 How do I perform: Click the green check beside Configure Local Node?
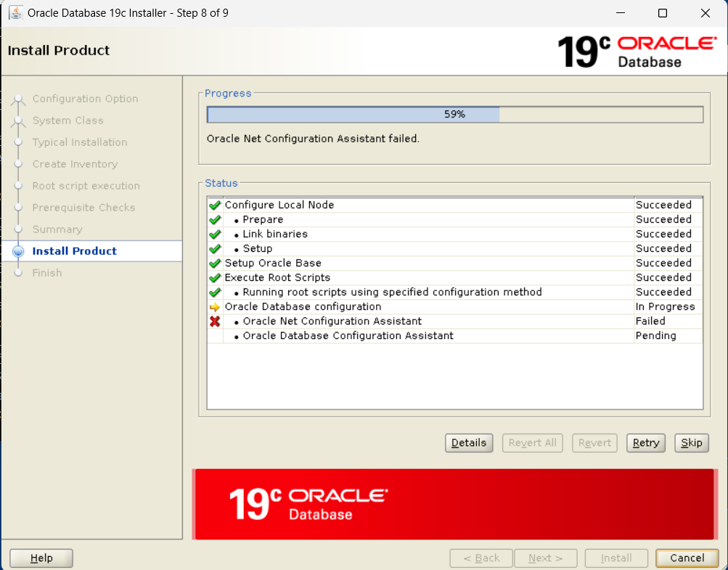click(x=215, y=205)
